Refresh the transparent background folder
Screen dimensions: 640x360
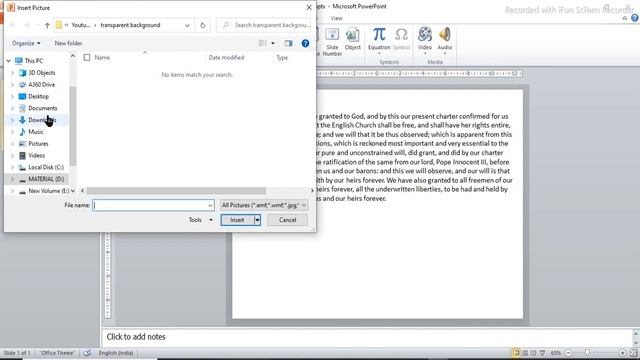(202, 25)
